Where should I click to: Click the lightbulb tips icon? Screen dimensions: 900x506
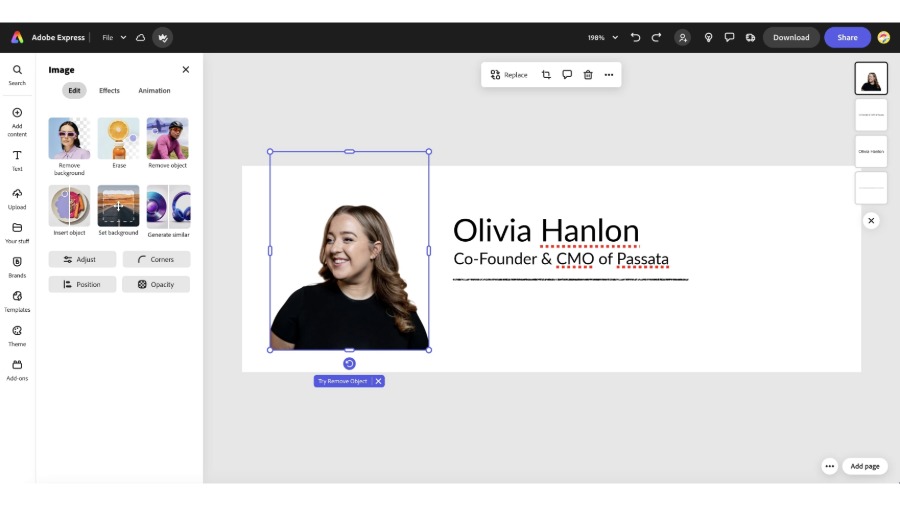[x=708, y=37]
